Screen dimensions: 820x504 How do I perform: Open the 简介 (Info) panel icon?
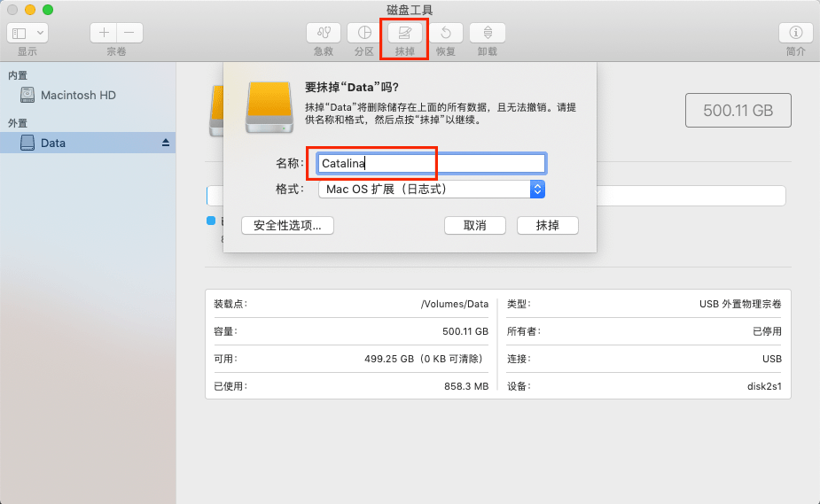coord(795,33)
